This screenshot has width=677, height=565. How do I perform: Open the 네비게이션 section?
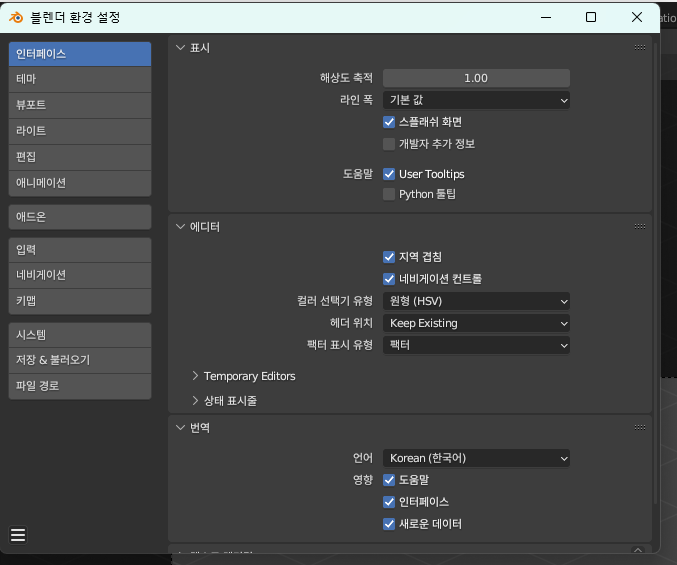click(80, 275)
